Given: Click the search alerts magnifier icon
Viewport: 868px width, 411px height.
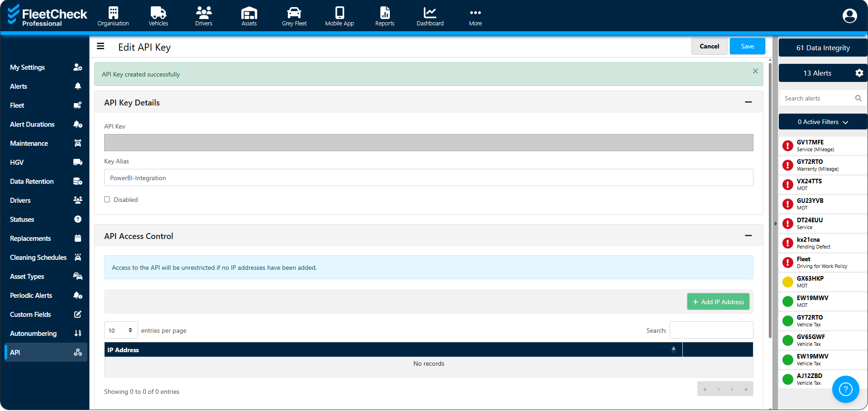Looking at the screenshot, I should pos(858,98).
